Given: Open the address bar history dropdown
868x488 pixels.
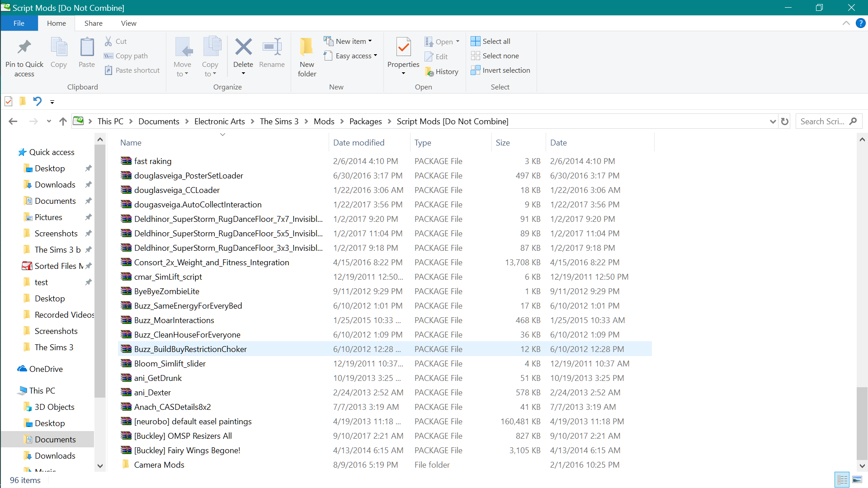Looking at the screenshot, I should pyautogui.click(x=773, y=121).
